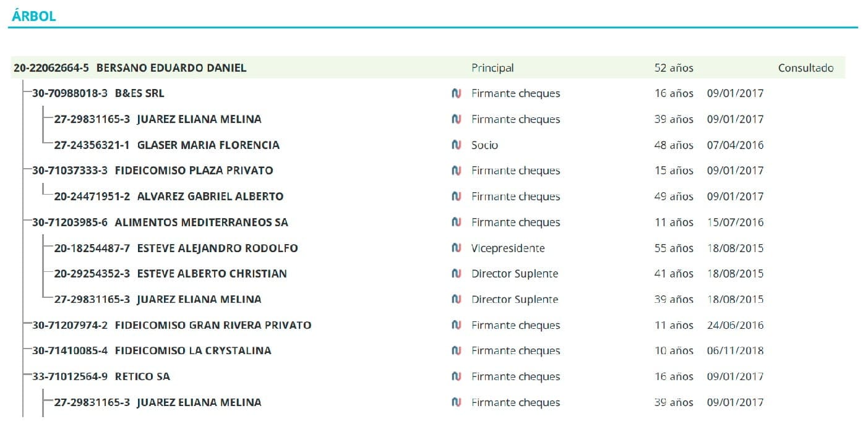
Task: Click the ÁRBOL section heading
Action: click(34, 17)
